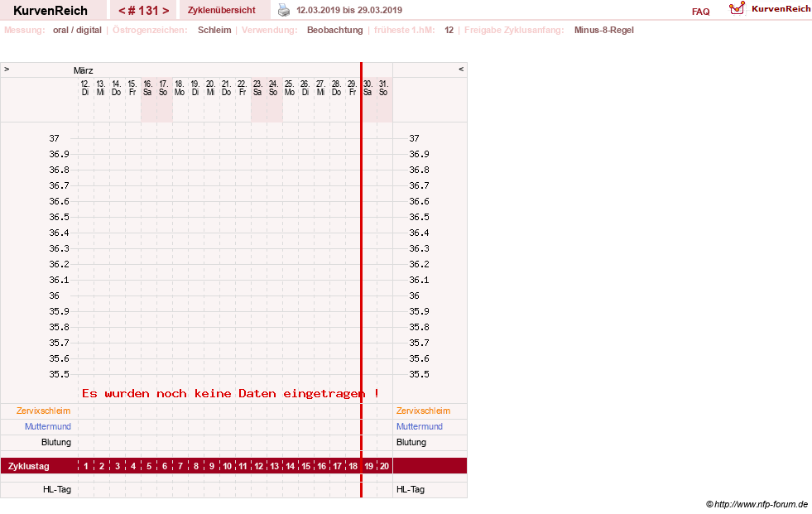This screenshot has width=812, height=514.
Task: Select the right Muttermund row label
Action: (x=420, y=426)
